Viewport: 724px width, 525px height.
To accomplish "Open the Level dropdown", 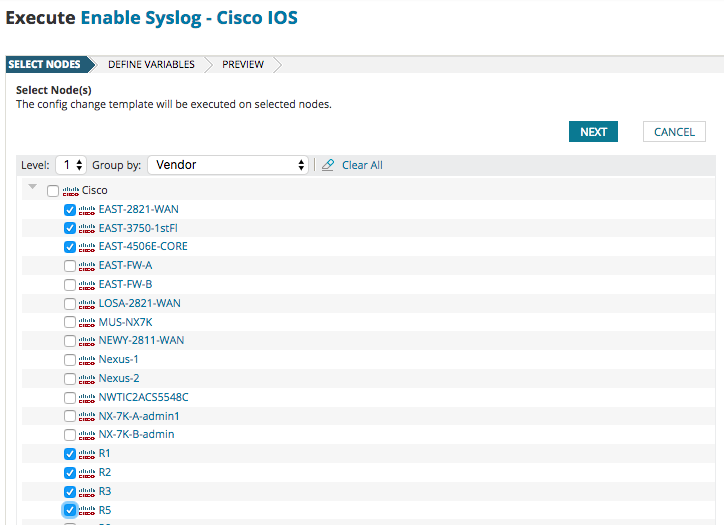I will (x=70, y=165).
